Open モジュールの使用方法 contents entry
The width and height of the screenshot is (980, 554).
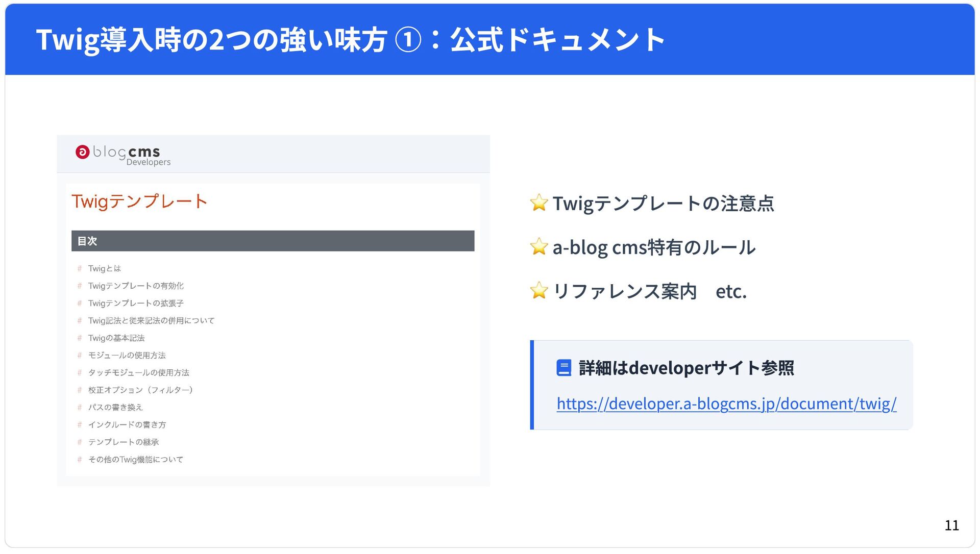tap(127, 355)
